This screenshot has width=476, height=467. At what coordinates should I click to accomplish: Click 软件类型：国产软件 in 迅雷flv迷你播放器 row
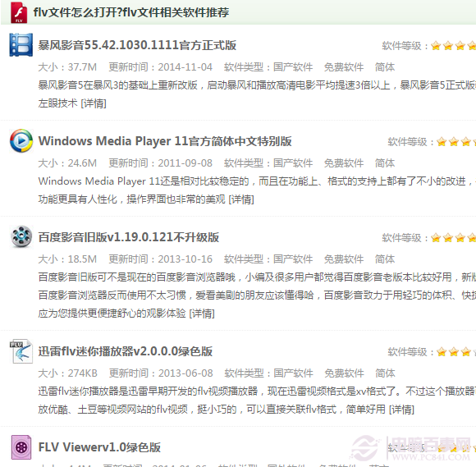(269, 373)
